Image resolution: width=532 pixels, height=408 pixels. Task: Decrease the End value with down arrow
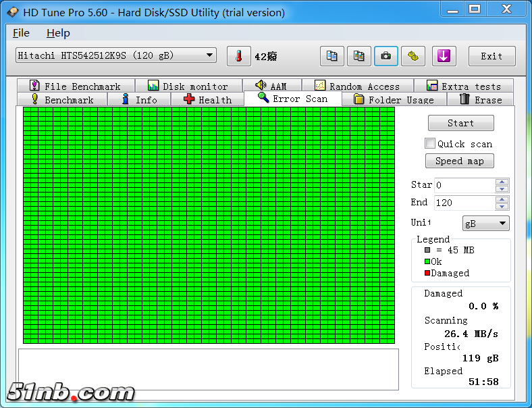click(x=502, y=206)
